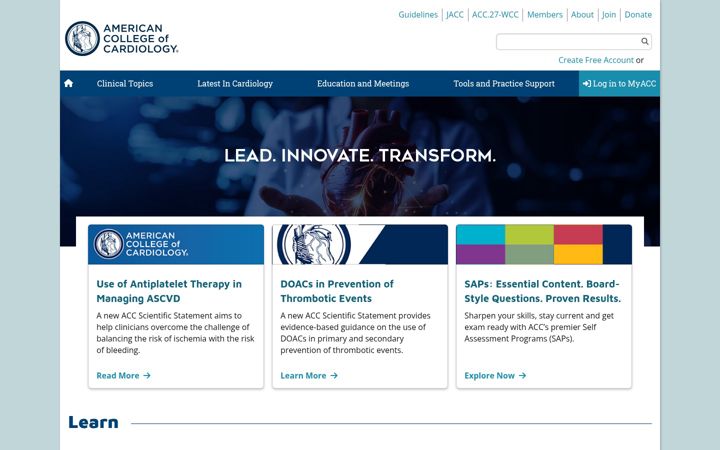The width and height of the screenshot is (720, 450).
Task: Open the Latest In Cardiology menu
Action: click(235, 84)
